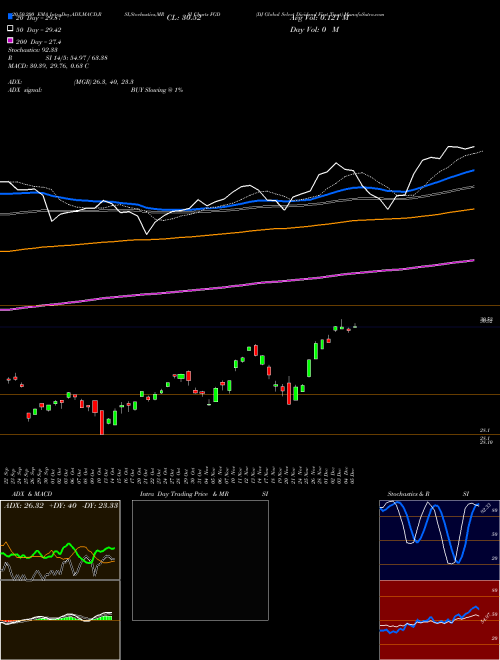The image size is (500, 660).
Task: Click the blue 20 Day legend swatch
Action: [10, 17]
